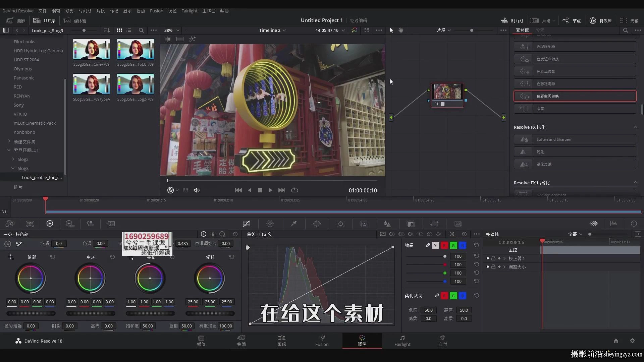The image size is (644, 362).
Task: Toggle the lock on 调整大小 keyframe track
Action: click(493, 267)
